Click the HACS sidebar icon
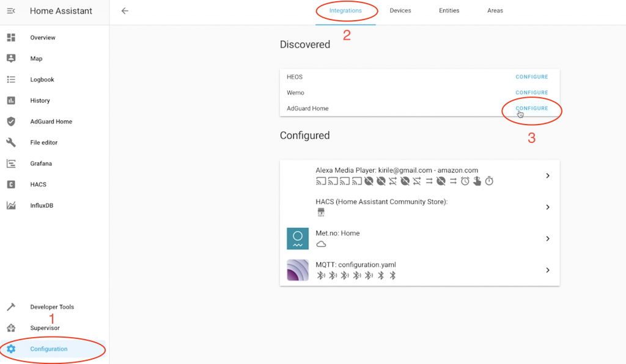This screenshot has height=364, width=626. [11, 184]
